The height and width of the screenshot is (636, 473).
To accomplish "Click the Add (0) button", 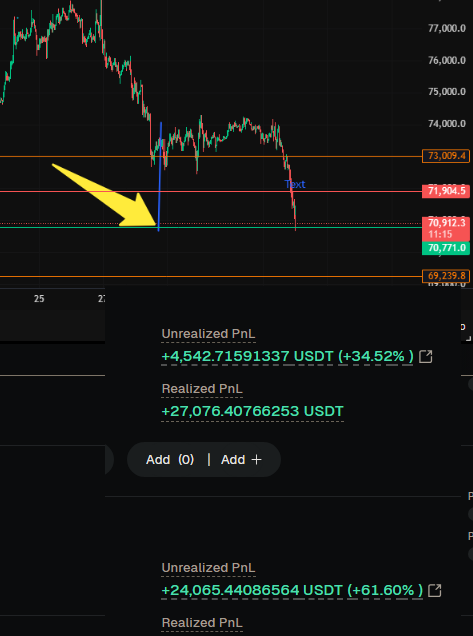I will pos(170,460).
